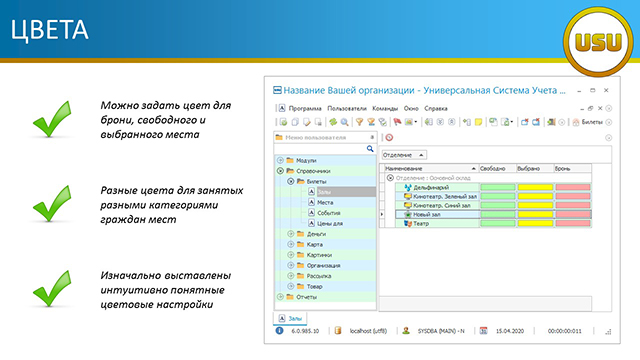Screen dimensions: 640x360
Task: Click the blue search icon in user menu
Action: tap(370, 149)
